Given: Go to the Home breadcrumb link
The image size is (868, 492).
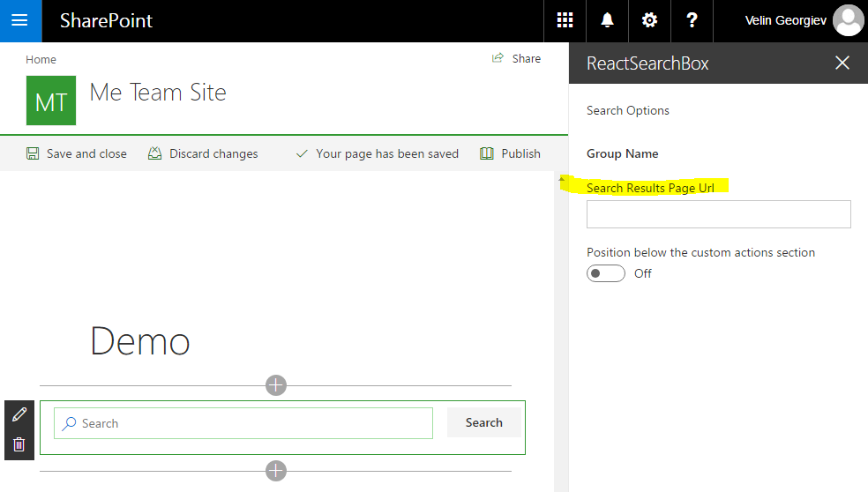Looking at the screenshot, I should 41,59.
